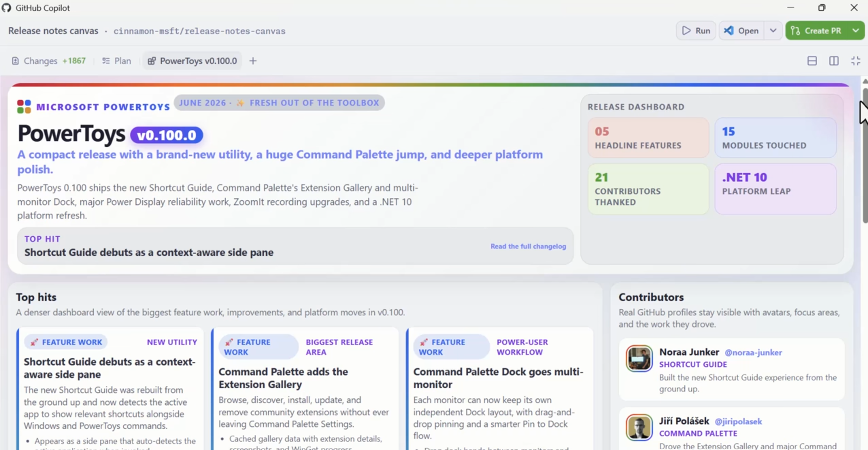The image size is (868, 450).
Task: Toggle the side-by-side panel layout icon
Action: [x=834, y=61]
